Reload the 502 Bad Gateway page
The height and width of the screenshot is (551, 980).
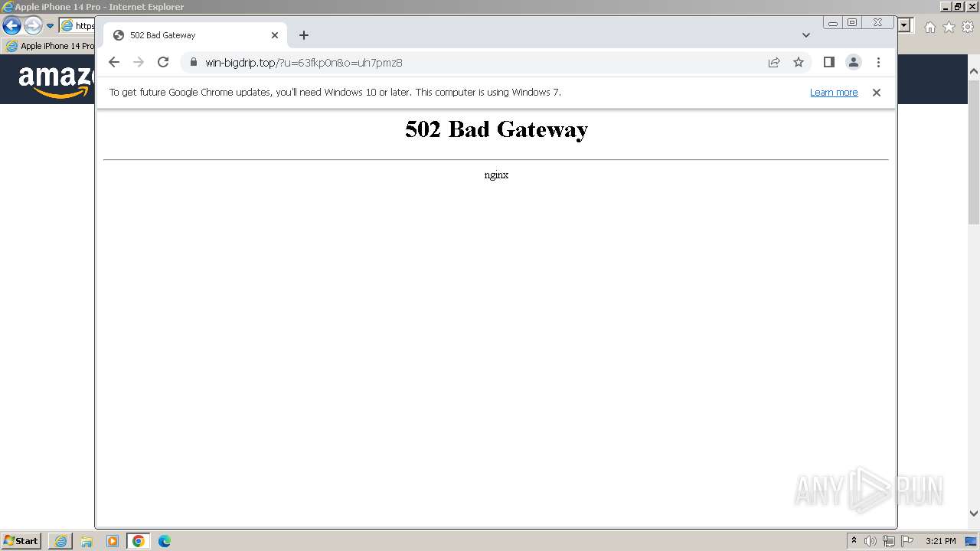click(x=163, y=63)
